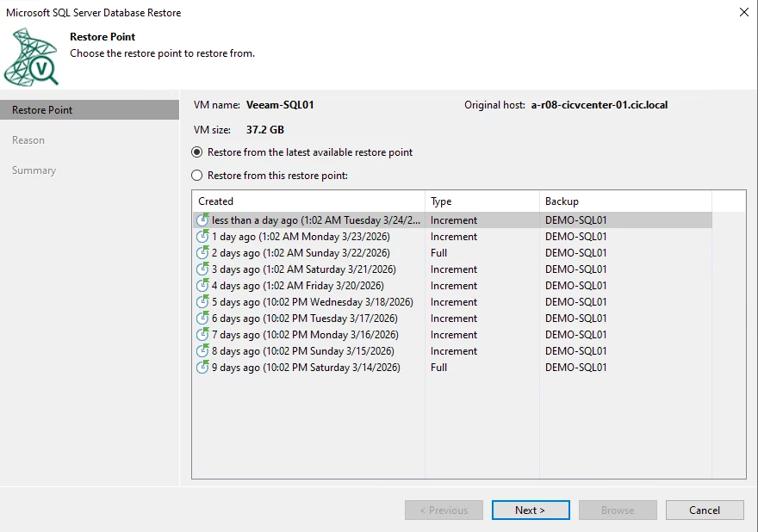Click the Cancel button
758x532 pixels.
(705, 510)
